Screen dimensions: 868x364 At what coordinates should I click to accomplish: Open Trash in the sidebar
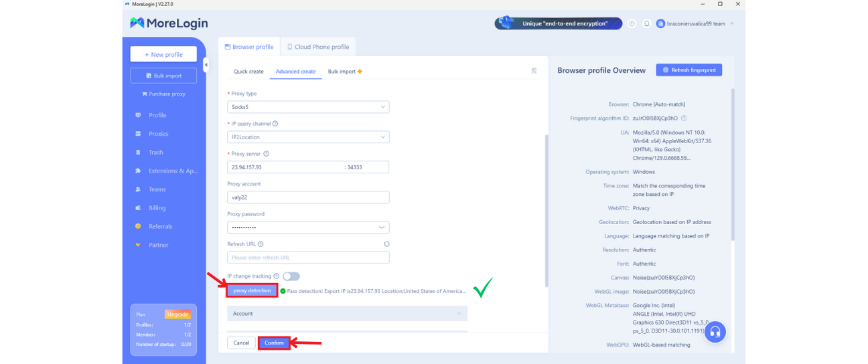pyautogui.click(x=155, y=153)
